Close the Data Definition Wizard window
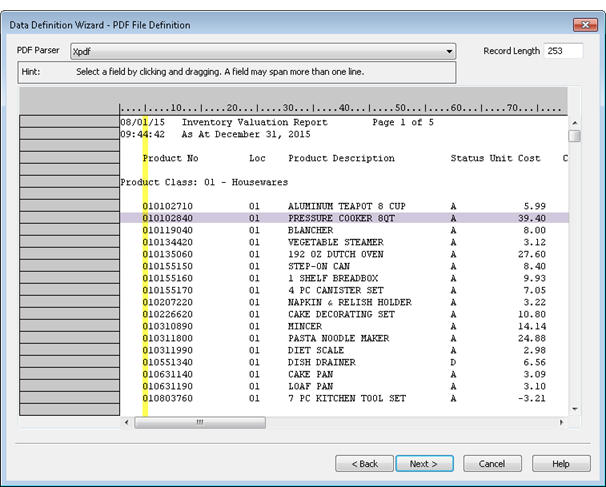The image size is (606, 487). click(581, 24)
